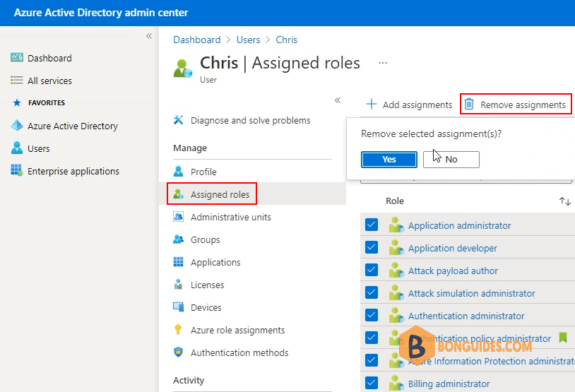
Task: Click the Diagnose and solve problems wrench icon
Action: pyautogui.click(x=178, y=120)
